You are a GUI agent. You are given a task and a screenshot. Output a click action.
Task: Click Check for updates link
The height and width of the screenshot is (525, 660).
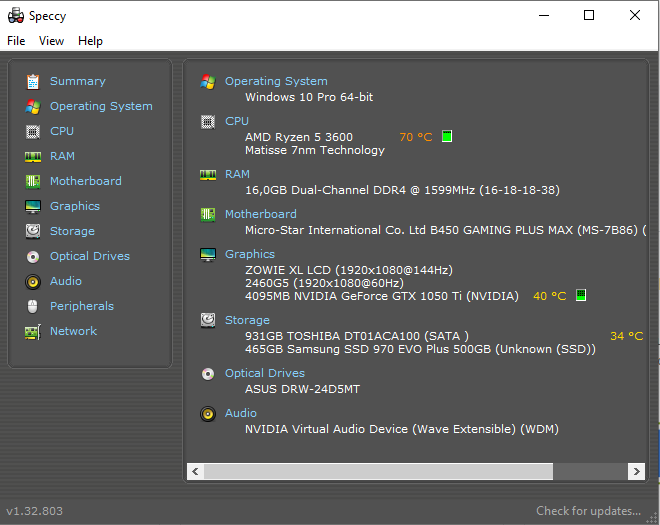coord(588,511)
